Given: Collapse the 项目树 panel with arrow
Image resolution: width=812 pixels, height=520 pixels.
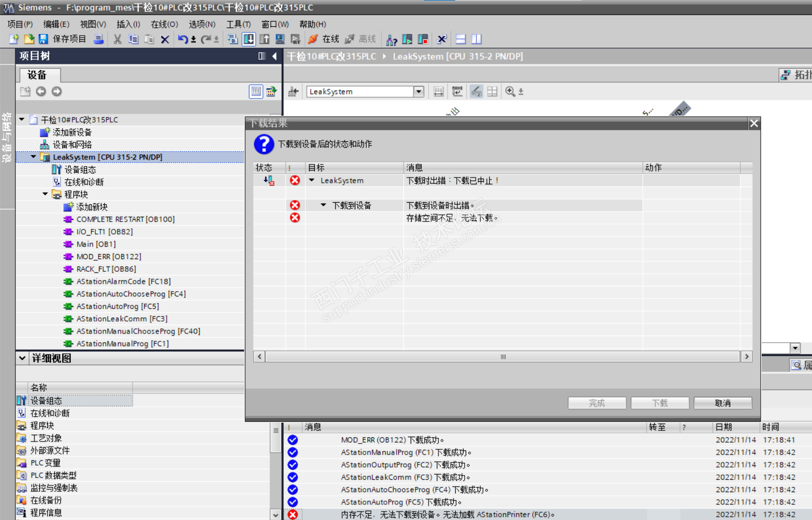Looking at the screenshot, I should coord(275,56).
